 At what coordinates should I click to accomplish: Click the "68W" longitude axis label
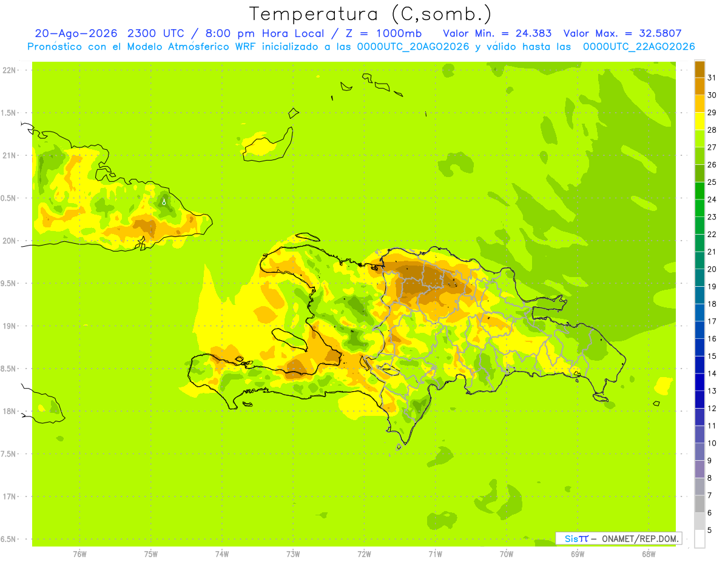pyautogui.click(x=648, y=554)
